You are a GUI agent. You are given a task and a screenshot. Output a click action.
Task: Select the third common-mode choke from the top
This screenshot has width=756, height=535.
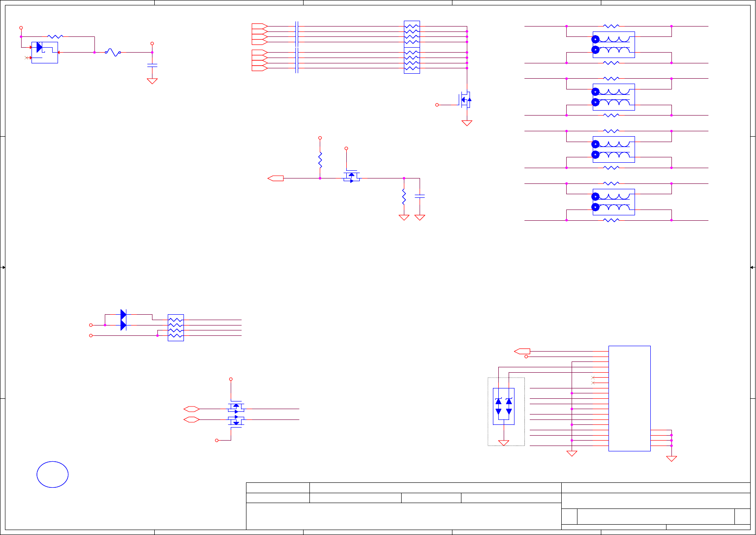[x=614, y=149]
